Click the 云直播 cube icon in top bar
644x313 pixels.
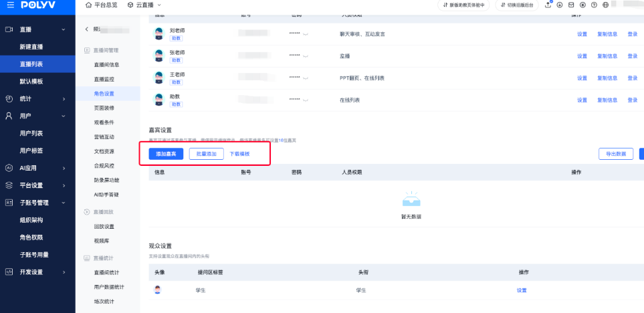[130, 5]
